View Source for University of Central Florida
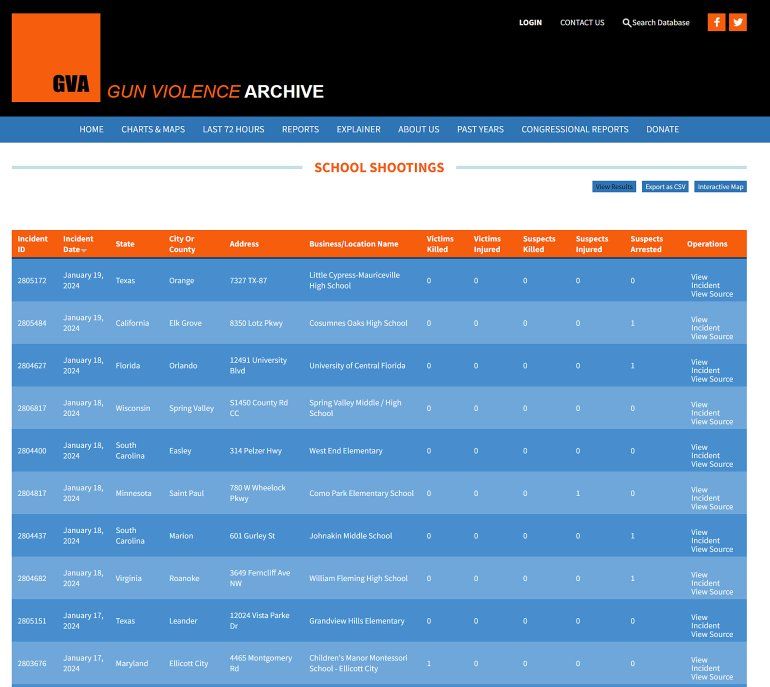The height and width of the screenshot is (687, 770). [x=712, y=379]
